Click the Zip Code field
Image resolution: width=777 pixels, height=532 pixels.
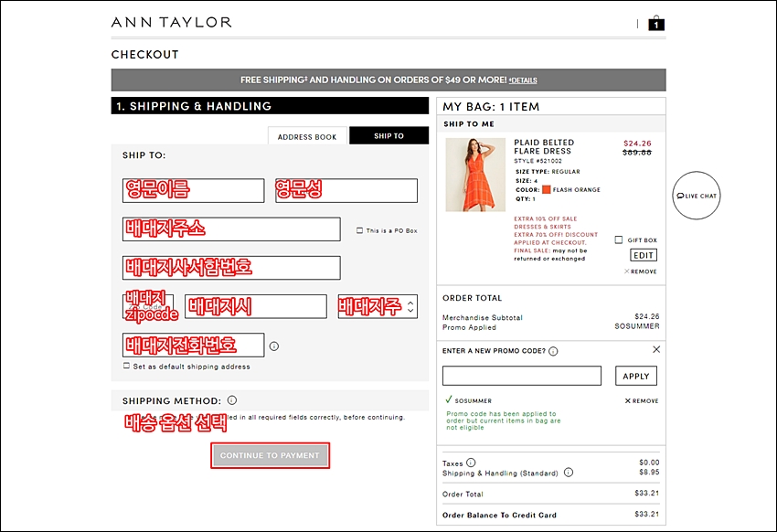[x=148, y=306]
